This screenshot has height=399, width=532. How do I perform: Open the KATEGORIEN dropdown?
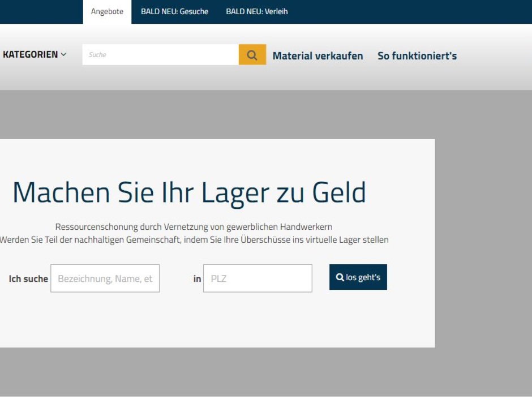click(x=31, y=54)
